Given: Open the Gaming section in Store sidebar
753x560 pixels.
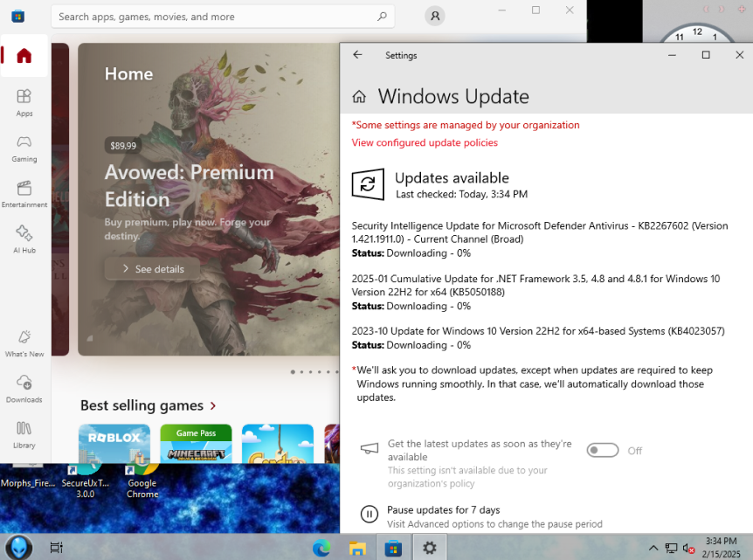Looking at the screenshot, I should click(24, 149).
